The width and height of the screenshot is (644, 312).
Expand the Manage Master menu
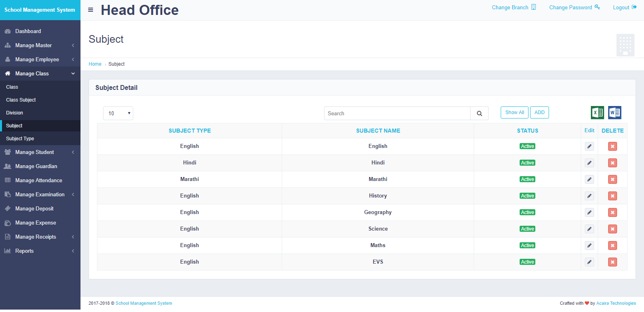coord(40,46)
